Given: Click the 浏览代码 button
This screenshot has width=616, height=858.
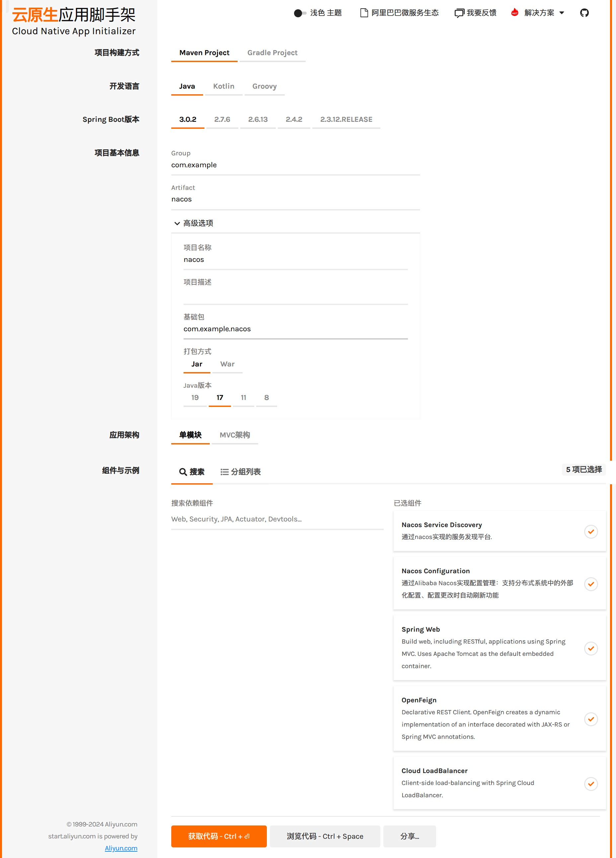Looking at the screenshot, I should pyautogui.click(x=325, y=836).
